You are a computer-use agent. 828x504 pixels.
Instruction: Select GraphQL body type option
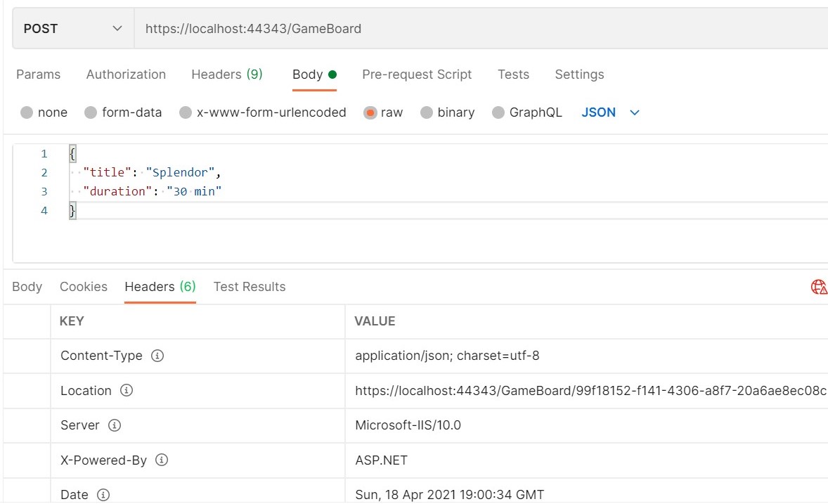[x=498, y=112]
